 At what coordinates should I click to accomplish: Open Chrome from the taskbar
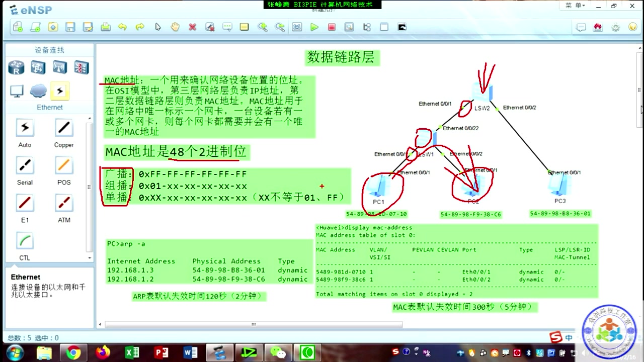(73, 353)
